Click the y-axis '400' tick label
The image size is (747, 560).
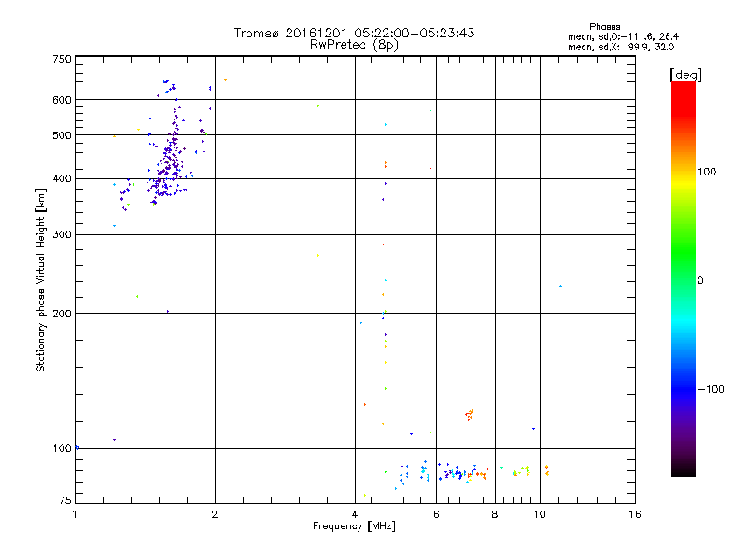click(62, 178)
